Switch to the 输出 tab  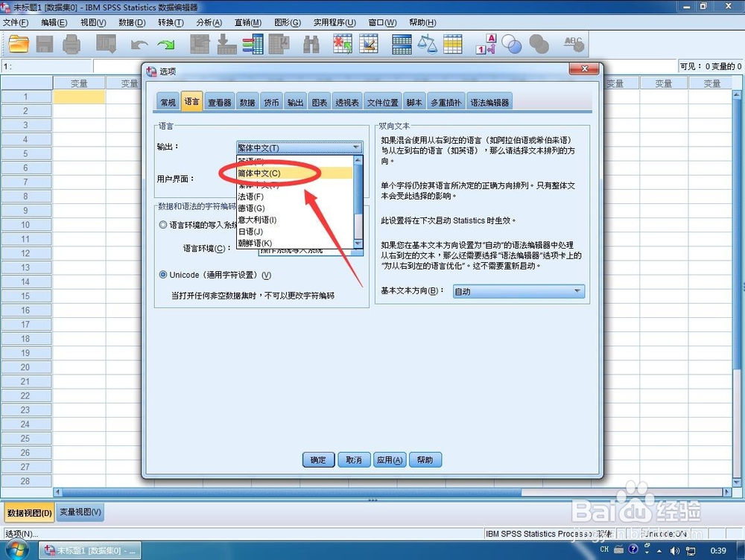296,102
